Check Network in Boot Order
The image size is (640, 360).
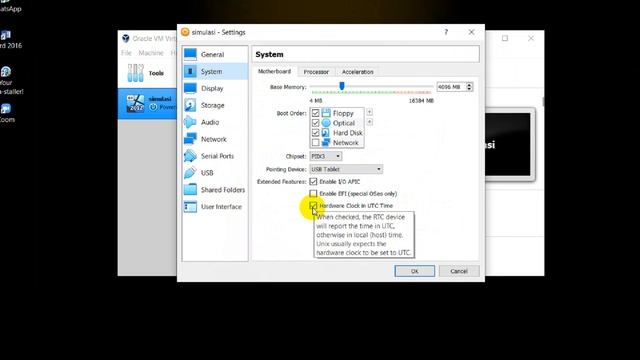[x=315, y=142]
